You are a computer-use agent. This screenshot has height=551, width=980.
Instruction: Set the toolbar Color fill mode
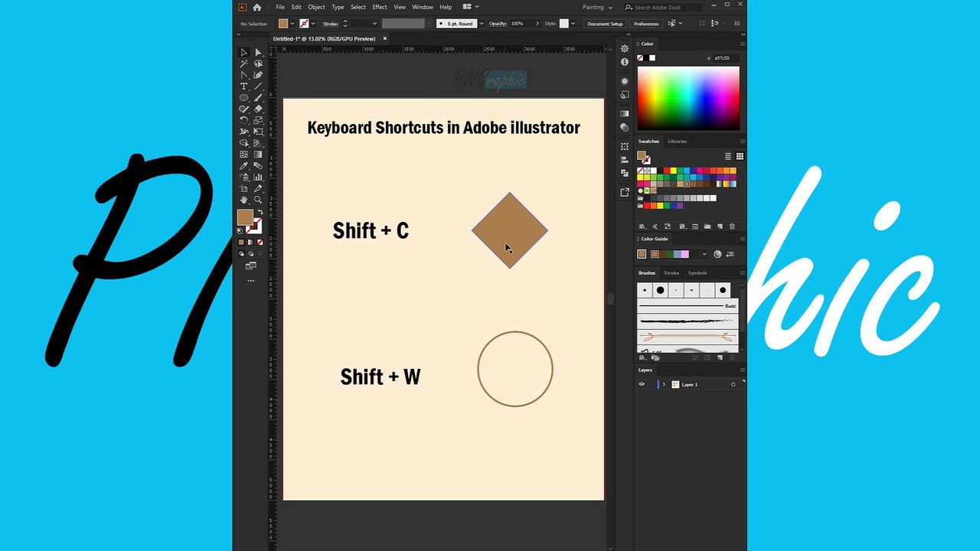click(241, 242)
